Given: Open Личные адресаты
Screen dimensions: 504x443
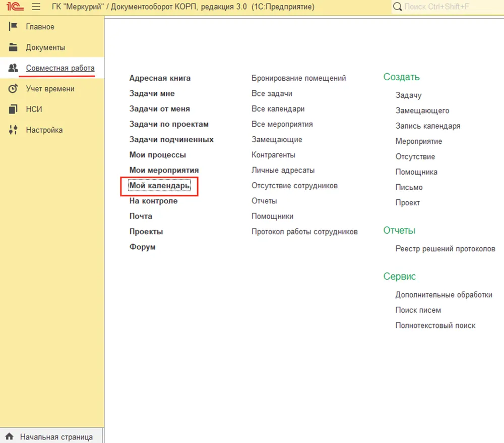Looking at the screenshot, I should [x=283, y=170].
